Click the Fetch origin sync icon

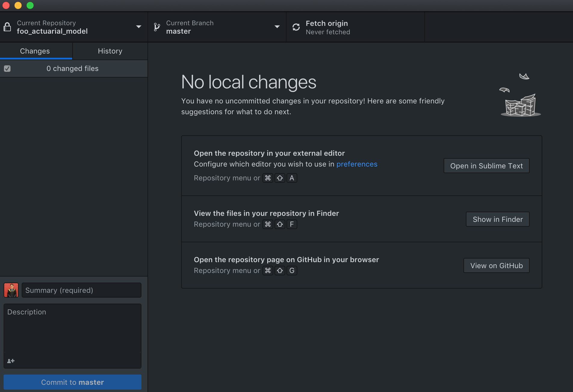coord(296,27)
